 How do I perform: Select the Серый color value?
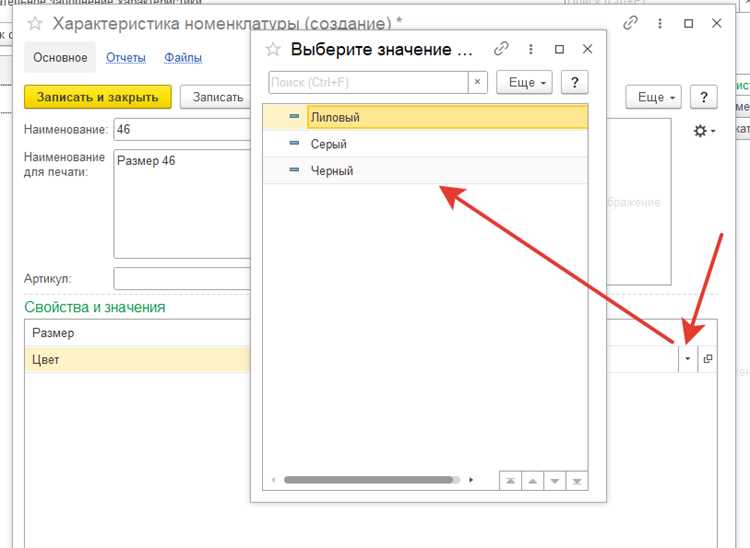425,143
